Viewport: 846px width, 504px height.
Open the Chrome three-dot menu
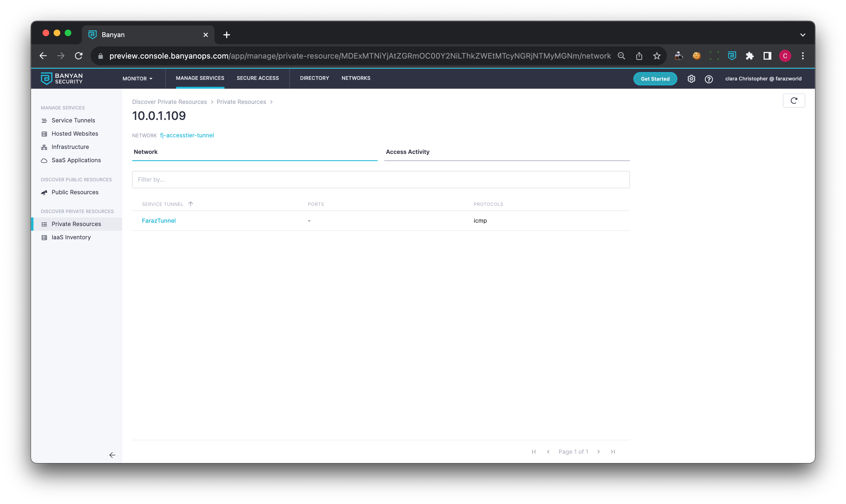803,56
